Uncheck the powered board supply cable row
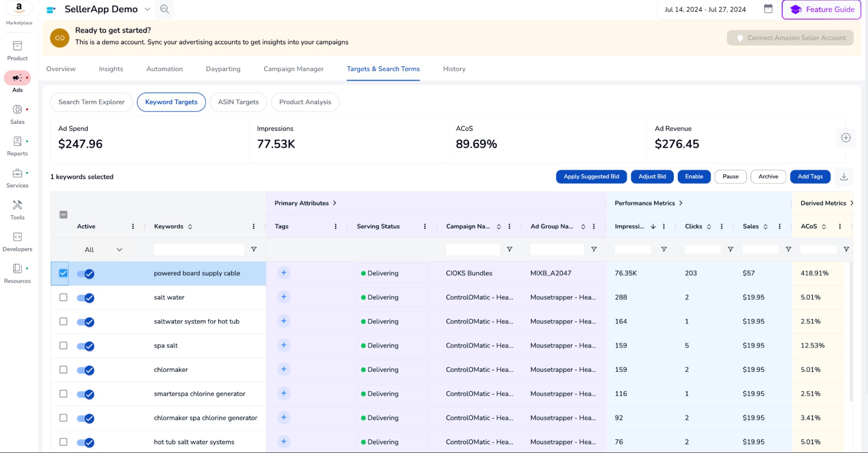The height and width of the screenshot is (453, 868). (x=63, y=273)
